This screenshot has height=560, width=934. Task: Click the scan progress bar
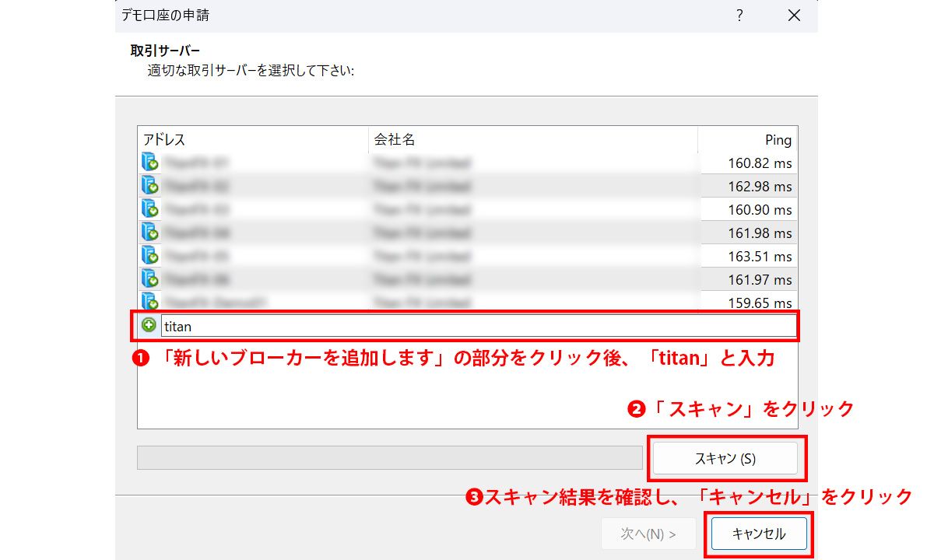point(389,458)
